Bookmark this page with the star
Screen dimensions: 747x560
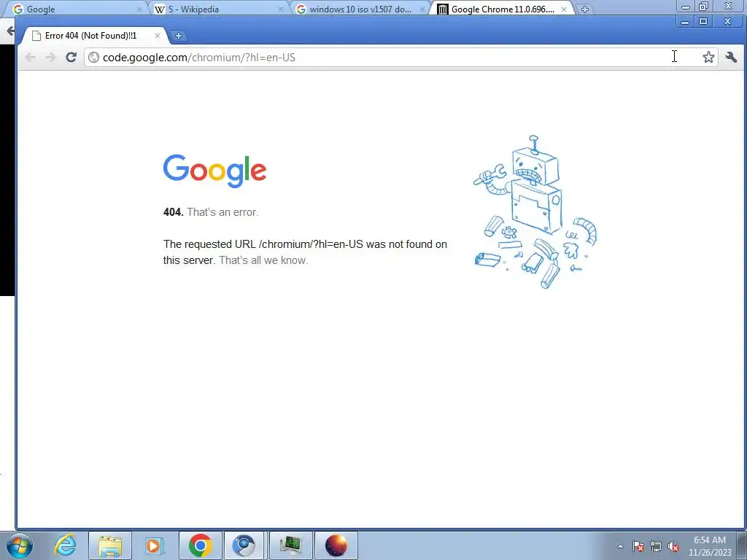(x=708, y=57)
